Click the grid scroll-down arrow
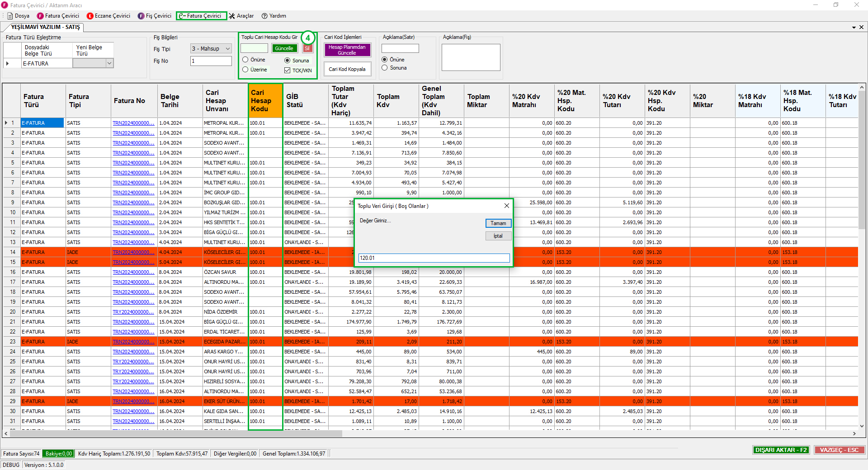Screen dimensions: 868x470 862,425
